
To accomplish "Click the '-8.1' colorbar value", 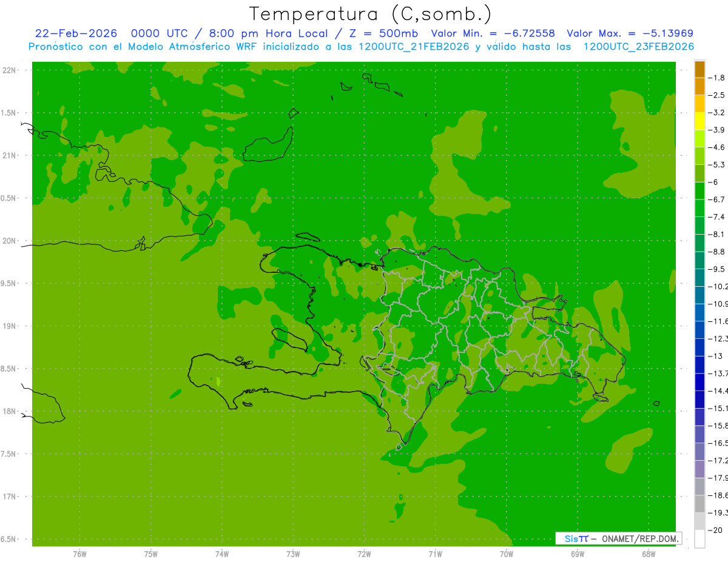I will 716,234.
